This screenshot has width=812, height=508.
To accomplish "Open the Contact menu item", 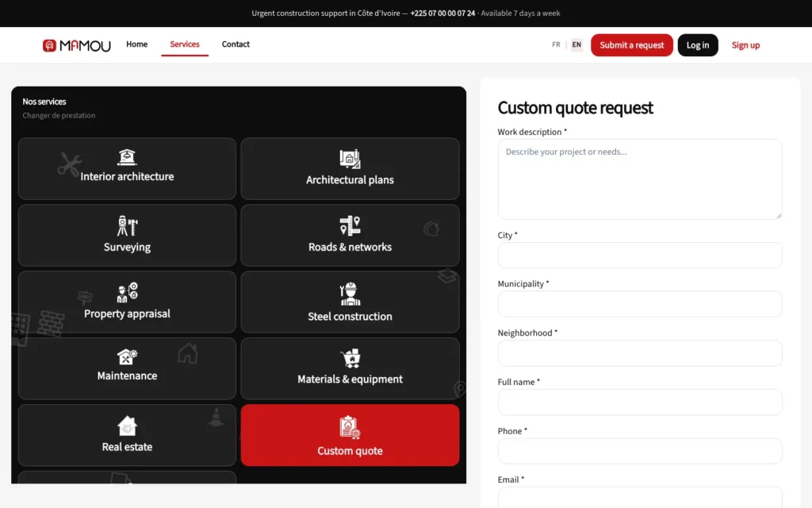I will tap(236, 44).
